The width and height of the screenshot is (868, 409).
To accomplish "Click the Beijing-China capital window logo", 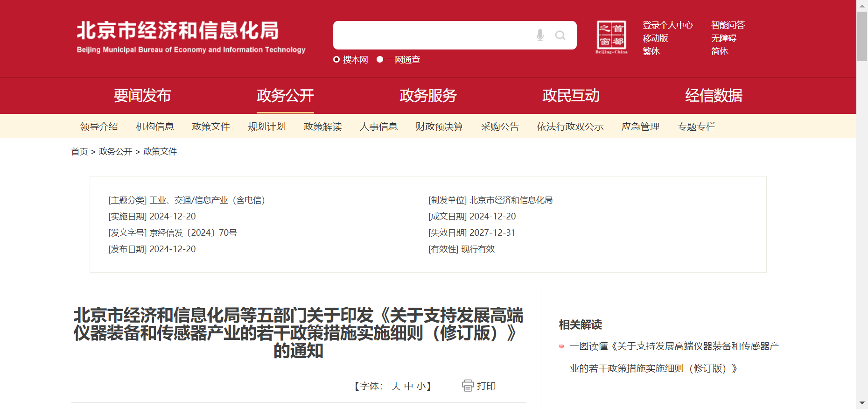I will (x=611, y=37).
